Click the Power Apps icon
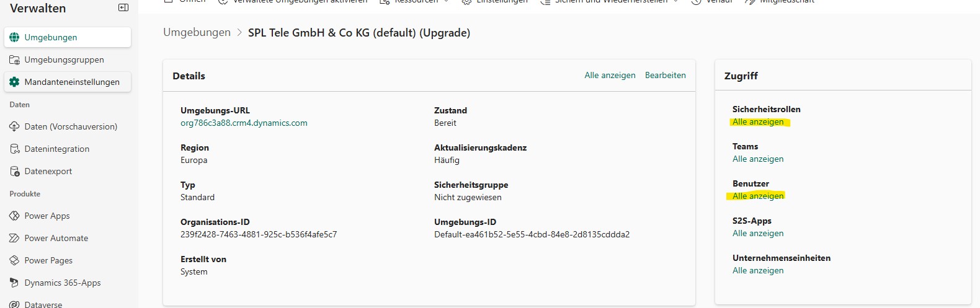This screenshot has height=308, width=980. click(14, 216)
